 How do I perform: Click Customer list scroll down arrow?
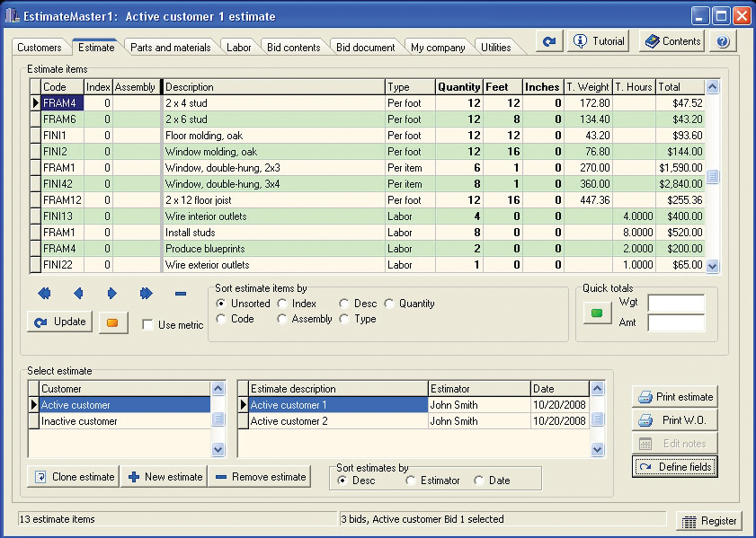(218, 449)
